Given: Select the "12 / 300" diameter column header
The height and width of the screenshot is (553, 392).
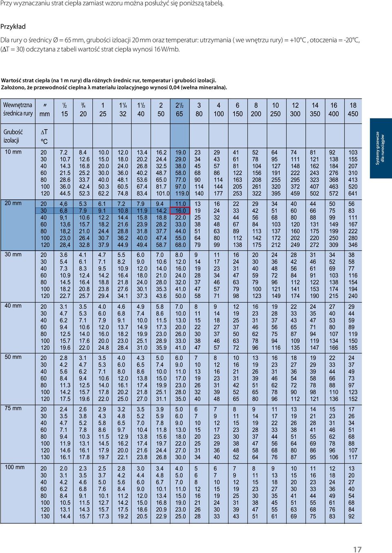Looking at the screenshot, I should click(295, 110).
